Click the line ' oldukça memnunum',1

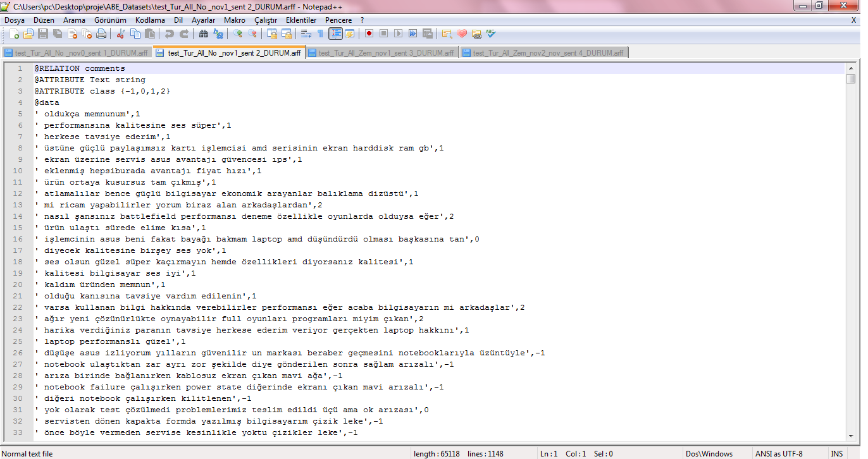tap(87, 114)
